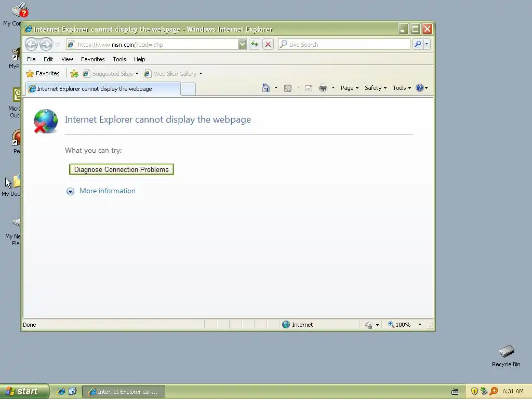This screenshot has width=532, height=399.
Task: Expand the Home button dropdown arrow
Action: pos(276,88)
